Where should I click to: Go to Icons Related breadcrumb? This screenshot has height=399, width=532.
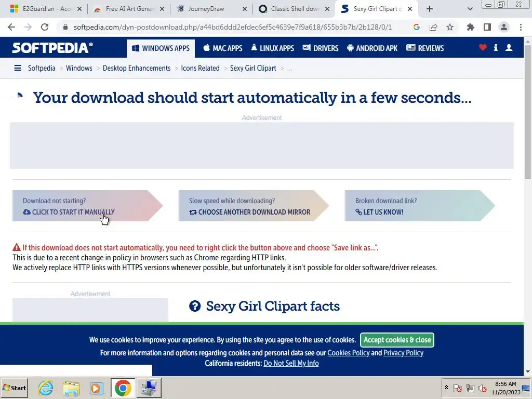pyautogui.click(x=200, y=68)
